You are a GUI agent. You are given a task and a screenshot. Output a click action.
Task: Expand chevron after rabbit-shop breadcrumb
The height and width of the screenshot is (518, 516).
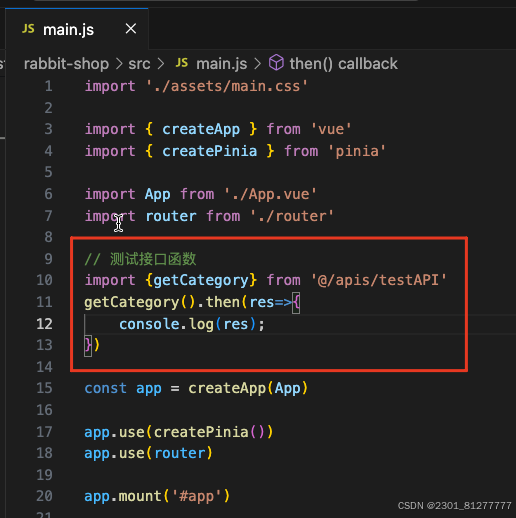click(119, 64)
